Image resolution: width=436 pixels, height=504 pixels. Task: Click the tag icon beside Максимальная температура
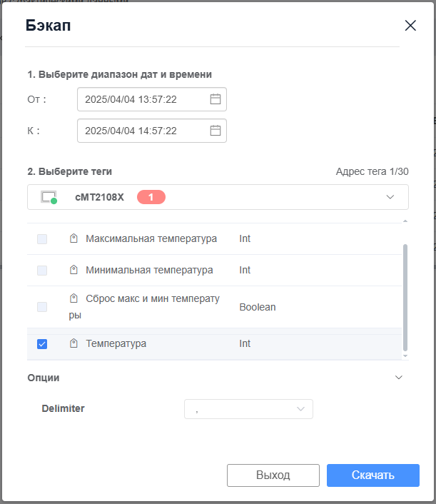click(x=73, y=239)
